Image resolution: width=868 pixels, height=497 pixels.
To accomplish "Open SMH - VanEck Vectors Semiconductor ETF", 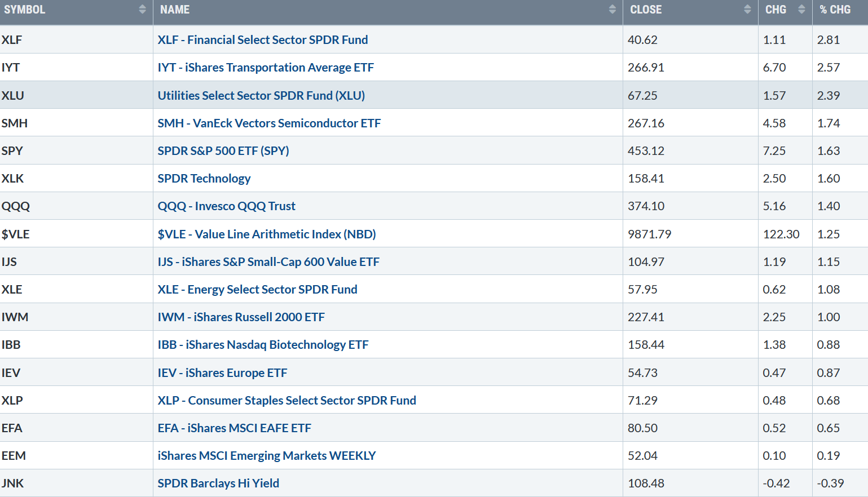I will point(269,123).
